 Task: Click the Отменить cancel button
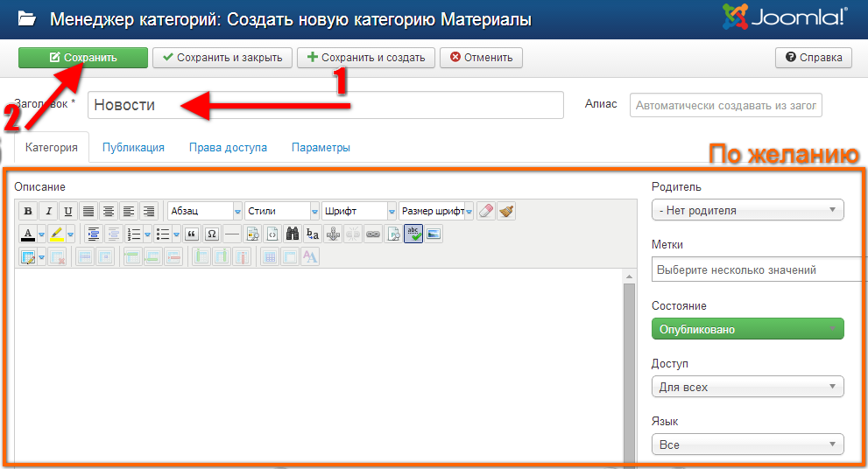tap(481, 58)
